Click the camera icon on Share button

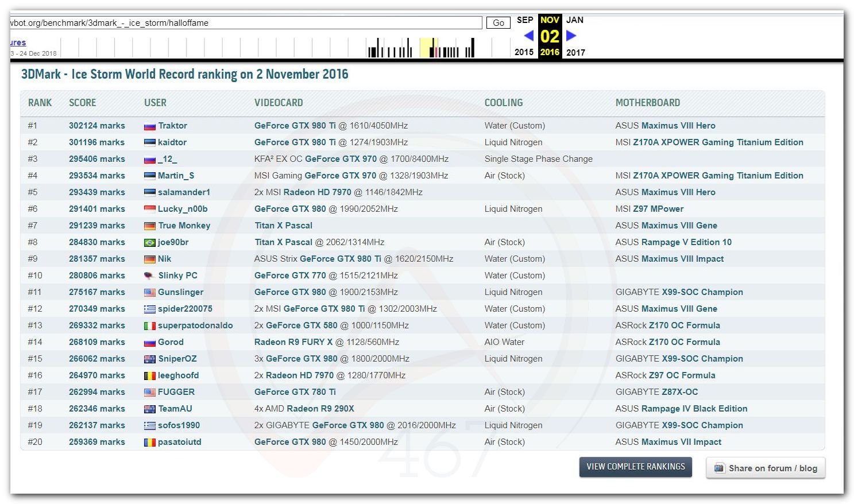(719, 468)
